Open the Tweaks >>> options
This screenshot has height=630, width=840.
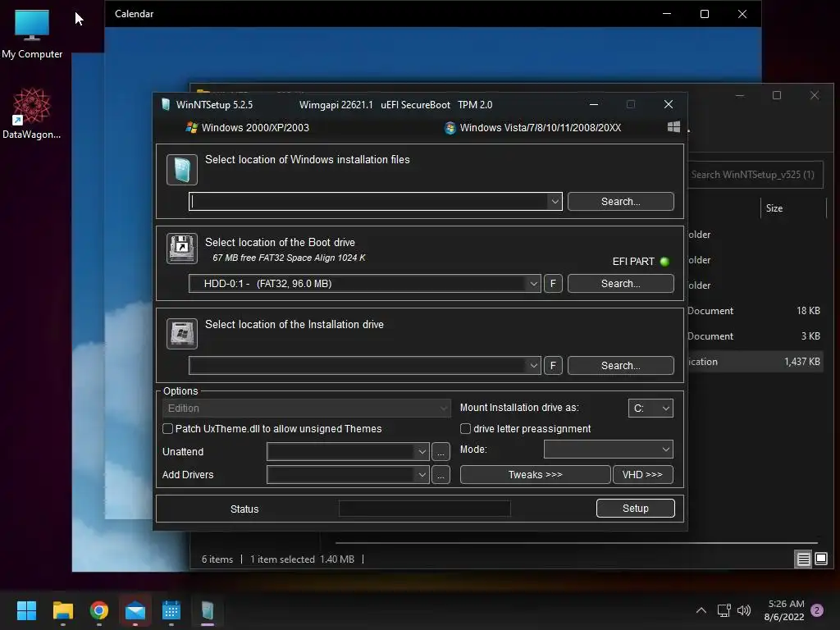pos(535,475)
